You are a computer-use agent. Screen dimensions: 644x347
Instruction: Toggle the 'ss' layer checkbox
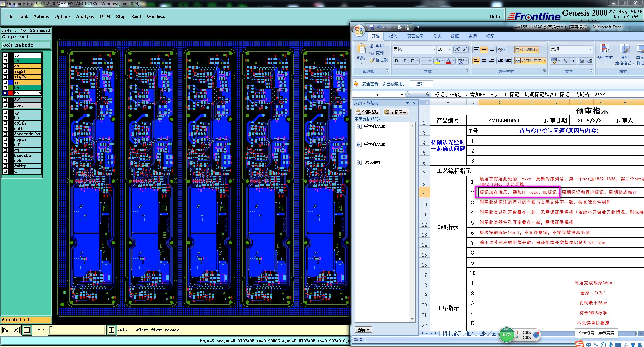(5, 82)
